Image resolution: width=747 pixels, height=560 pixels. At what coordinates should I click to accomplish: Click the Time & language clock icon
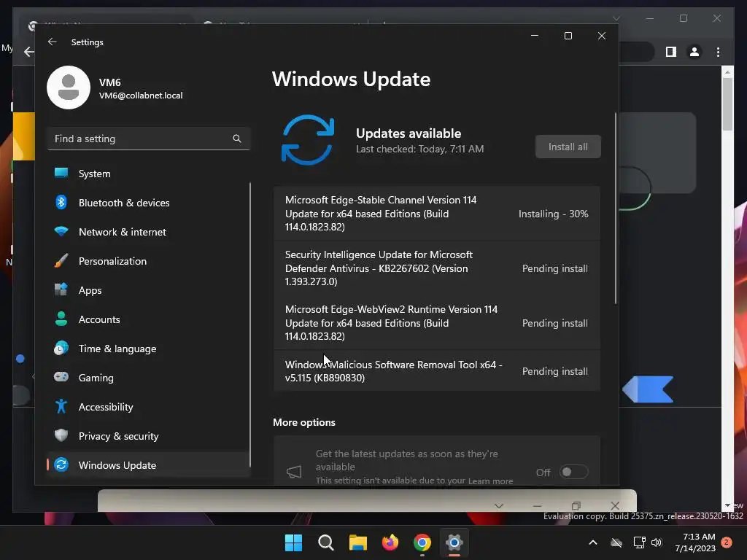point(61,349)
